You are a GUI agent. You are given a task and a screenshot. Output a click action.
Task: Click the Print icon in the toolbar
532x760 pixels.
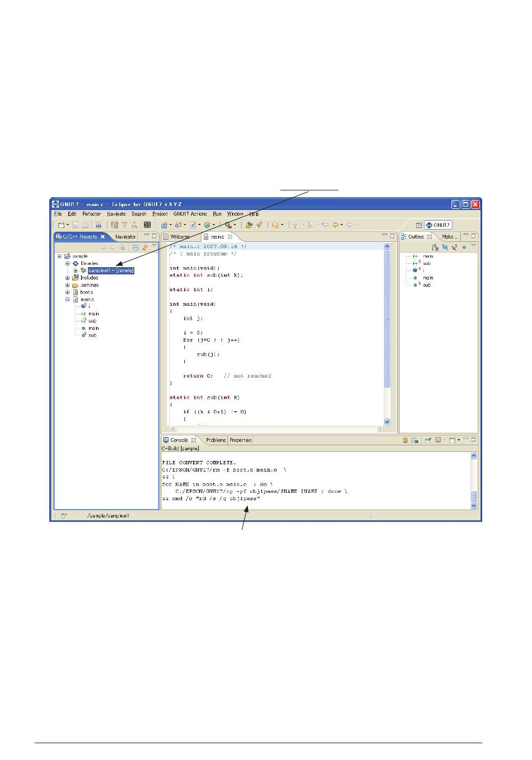click(85, 225)
